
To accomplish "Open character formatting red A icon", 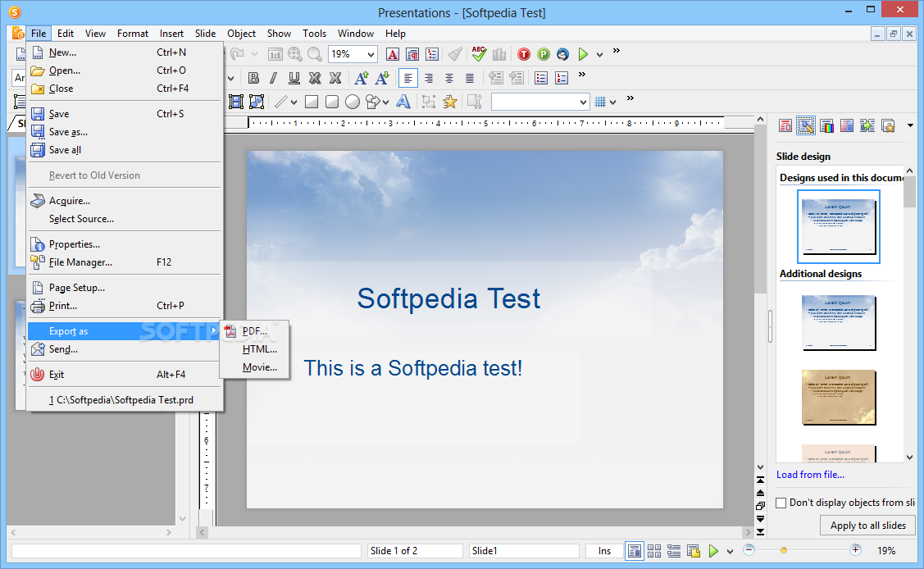I will pos(393,54).
